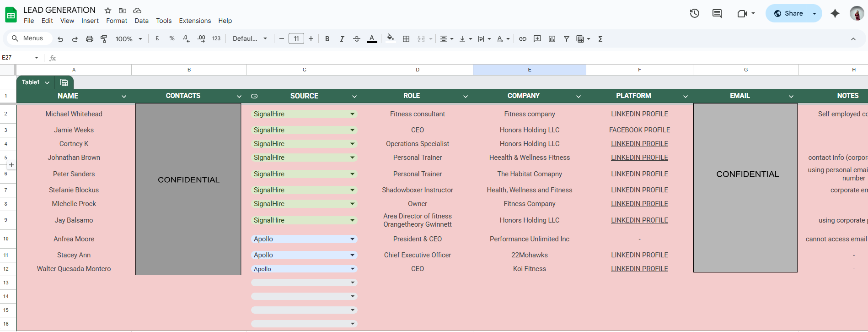Click the insert link icon
Screen dimensions: 868x332
click(x=522, y=39)
